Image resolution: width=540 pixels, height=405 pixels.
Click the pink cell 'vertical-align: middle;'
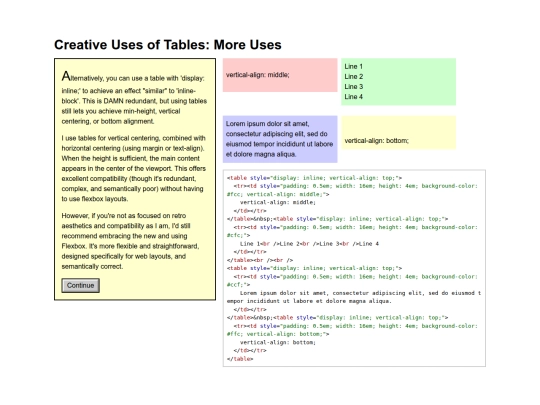280,75
